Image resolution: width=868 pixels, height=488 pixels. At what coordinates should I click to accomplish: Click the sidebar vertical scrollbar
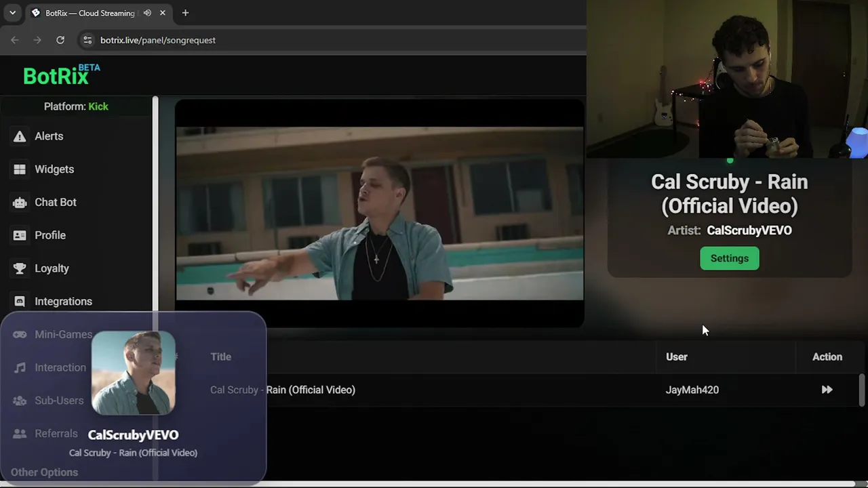point(155,288)
